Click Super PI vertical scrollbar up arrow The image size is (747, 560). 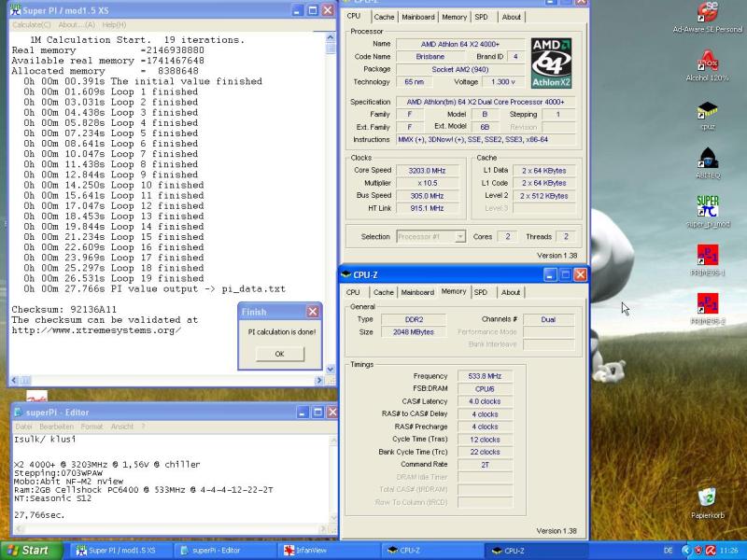pyautogui.click(x=331, y=37)
